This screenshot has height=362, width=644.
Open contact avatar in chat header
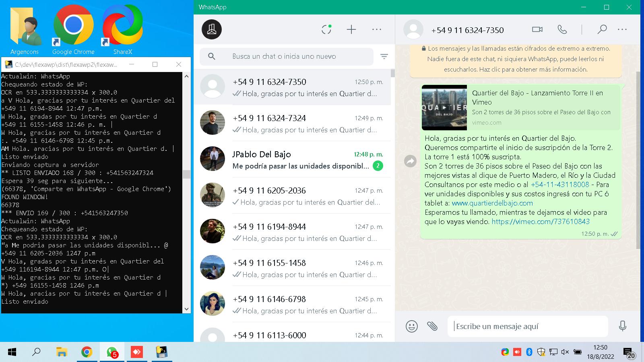[413, 30]
